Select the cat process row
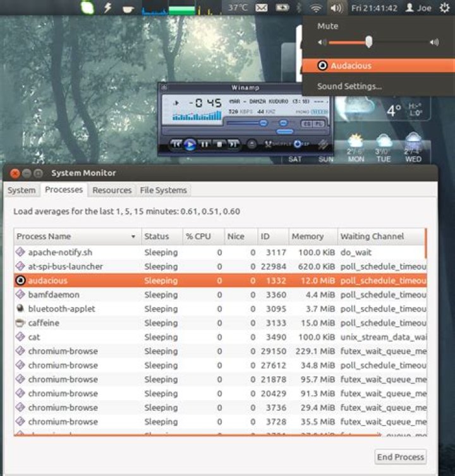Image resolution: width=455 pixels, height=476 pixels. (x=219, y=337)
